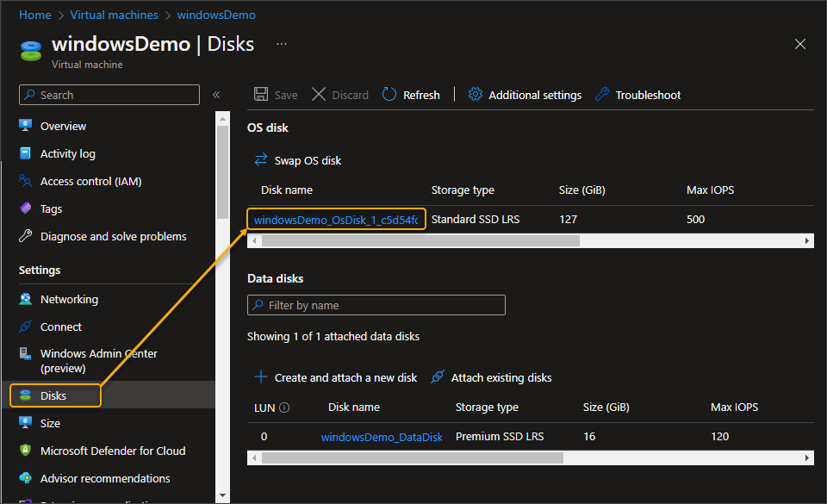Click Swap OS disk button
The width and height of the screenshot is (827, 504).
[x=298, y=160]
